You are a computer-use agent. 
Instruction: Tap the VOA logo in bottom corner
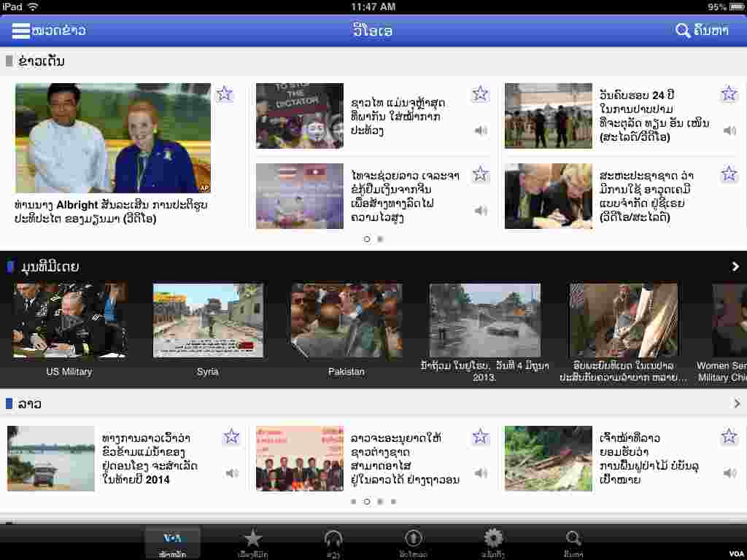coord(737,554)
